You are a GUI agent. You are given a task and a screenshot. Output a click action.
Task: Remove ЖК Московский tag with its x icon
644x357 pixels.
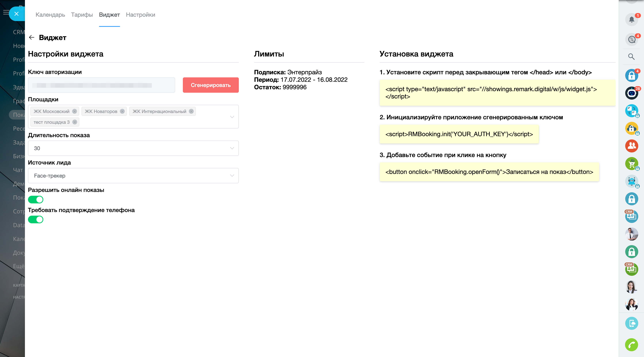pos(75,111)
